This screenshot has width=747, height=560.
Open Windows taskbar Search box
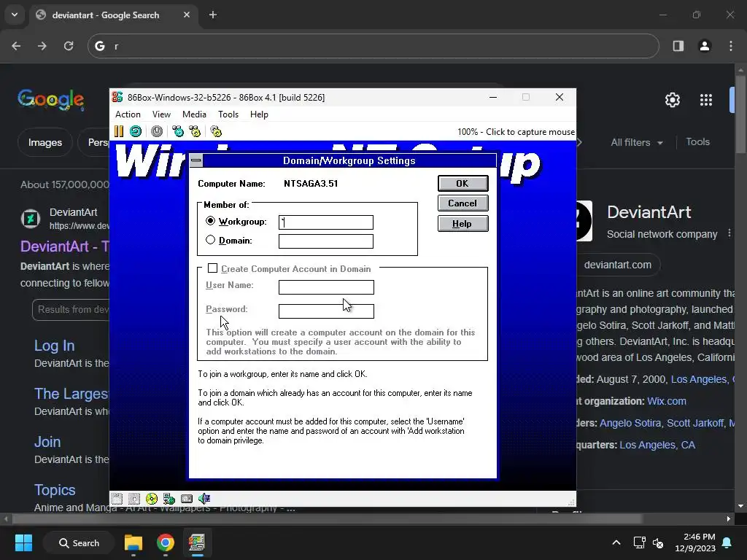point(79,542)
